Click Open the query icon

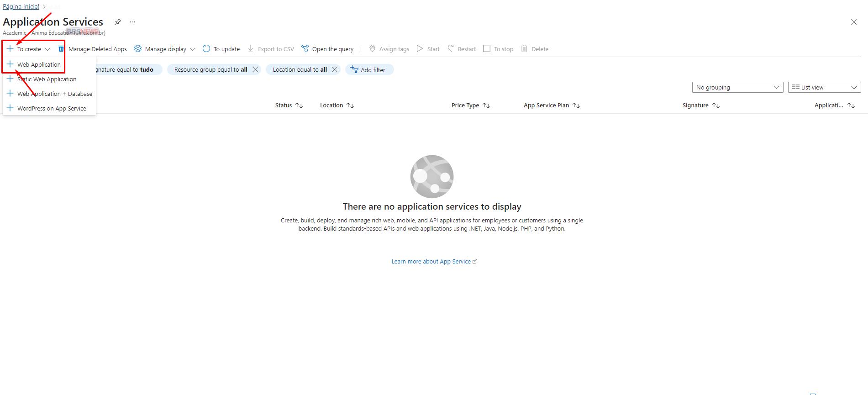[x=305, y=49]
